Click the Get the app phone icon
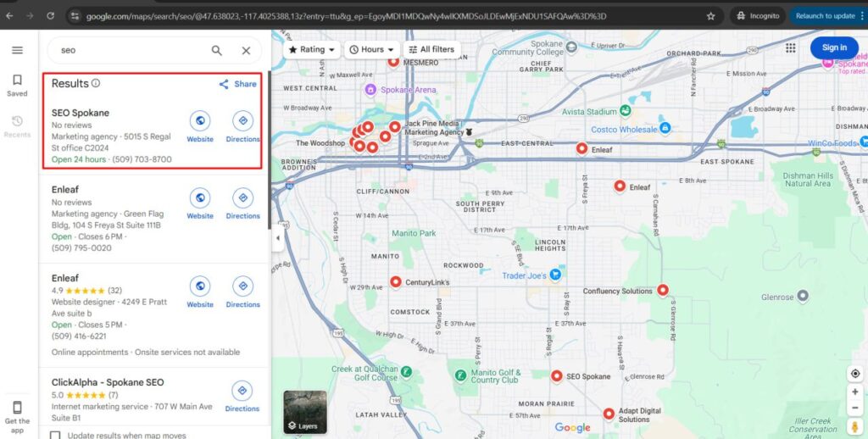 tap(17, 408)
